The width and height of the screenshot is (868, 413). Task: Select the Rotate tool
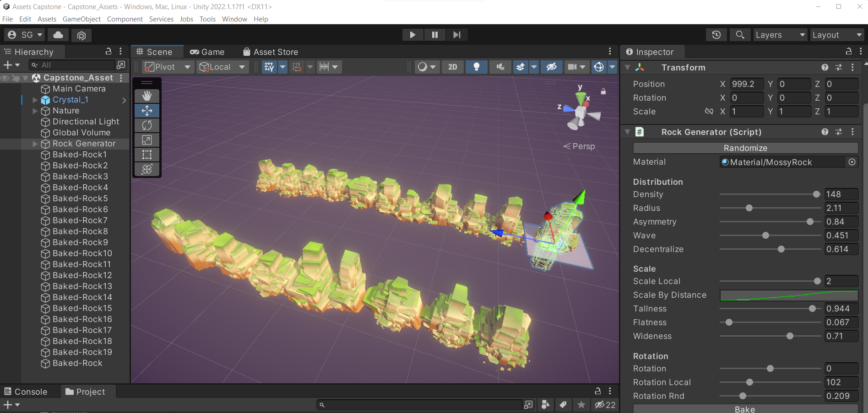[146, 125]
